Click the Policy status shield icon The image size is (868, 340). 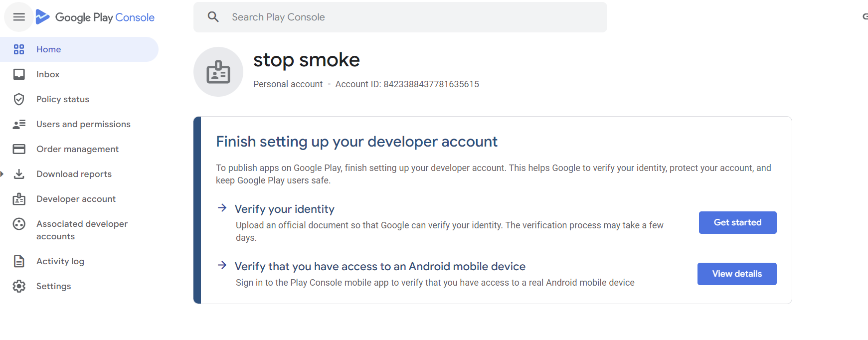point(19,99)
